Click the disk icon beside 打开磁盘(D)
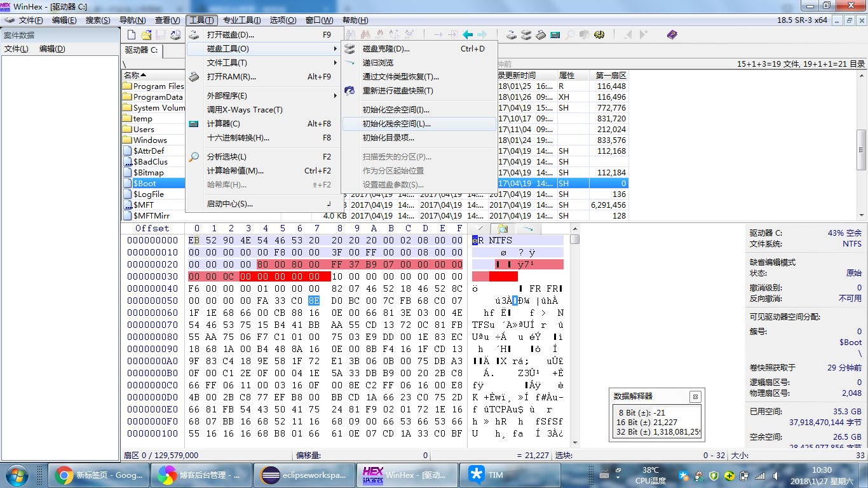The image size is (868, 488). coord(194,35)
